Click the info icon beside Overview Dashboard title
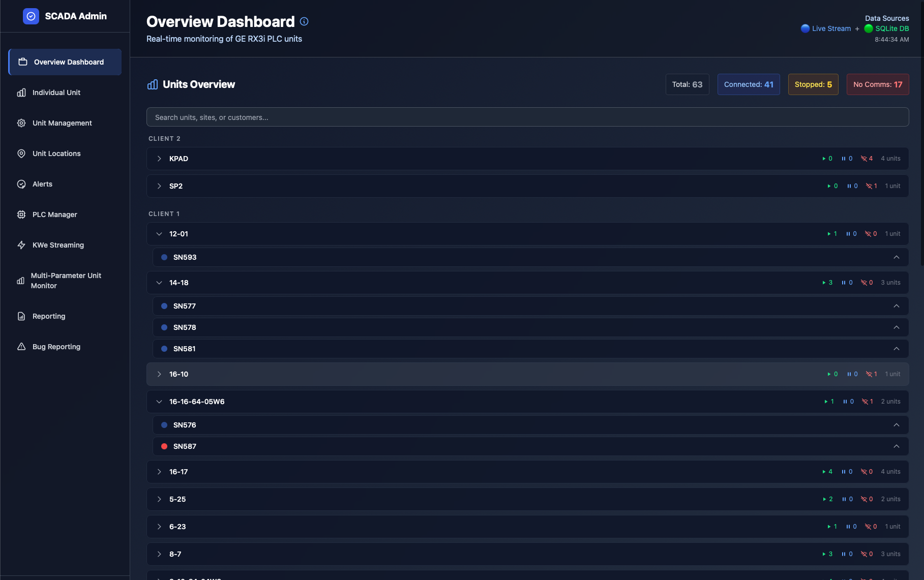Screen dimensions: 924x580 [x=304, y=21]
